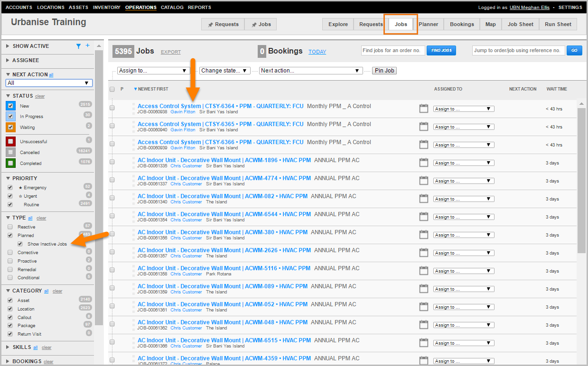Toggle the orange Waiting status swatch

[11, 127]
